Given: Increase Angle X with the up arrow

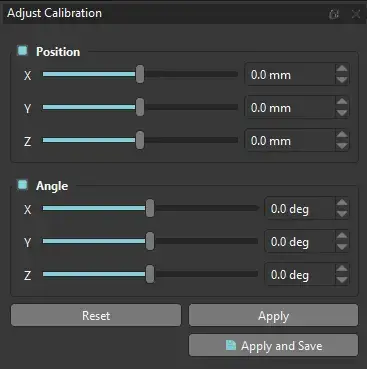Looking at the screenshot, I should 342,203.
